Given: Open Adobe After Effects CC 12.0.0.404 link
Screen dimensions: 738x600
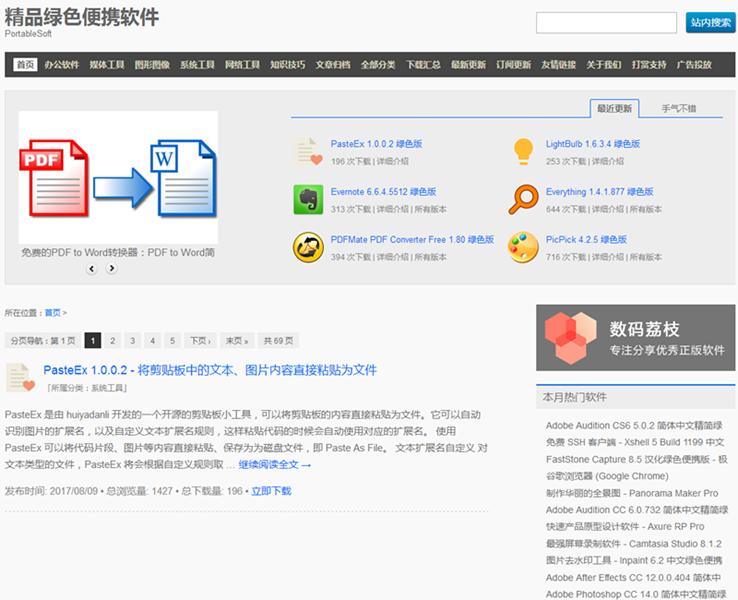Looking at the screenshot, I should pyautogui.click(x=634, y=577).
